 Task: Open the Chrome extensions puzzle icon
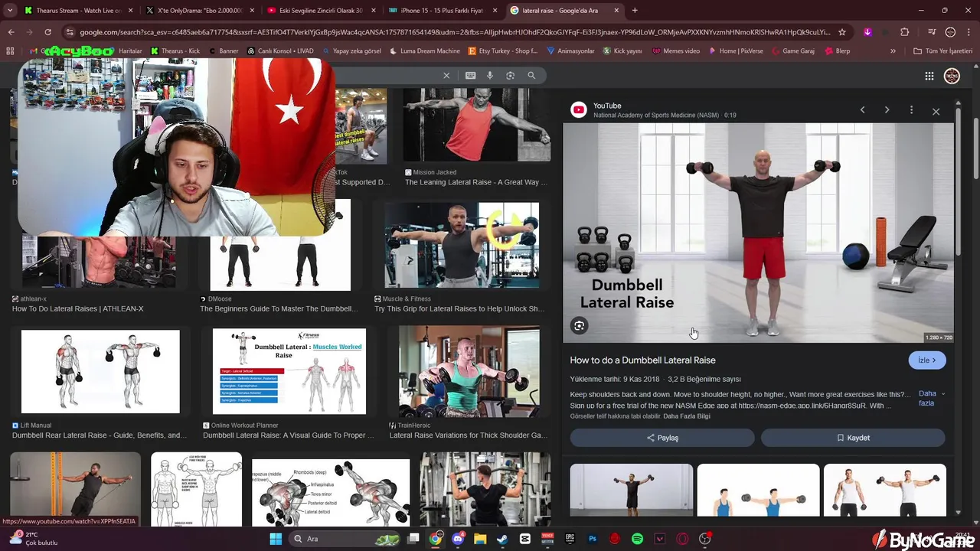904,32
